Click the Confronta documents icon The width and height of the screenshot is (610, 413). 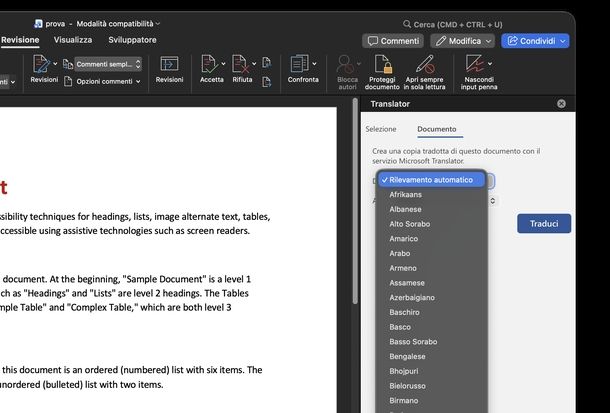[300, 64]
